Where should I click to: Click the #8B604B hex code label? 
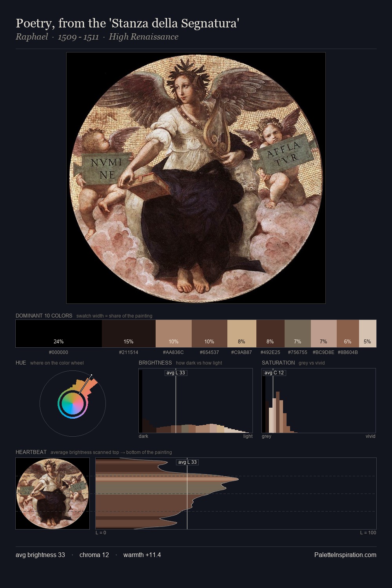pos(348,352)
